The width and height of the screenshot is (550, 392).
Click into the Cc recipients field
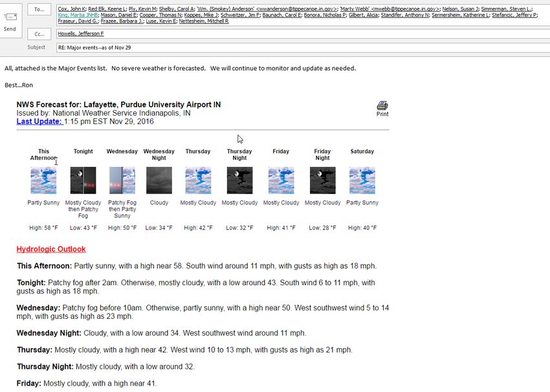303,34
